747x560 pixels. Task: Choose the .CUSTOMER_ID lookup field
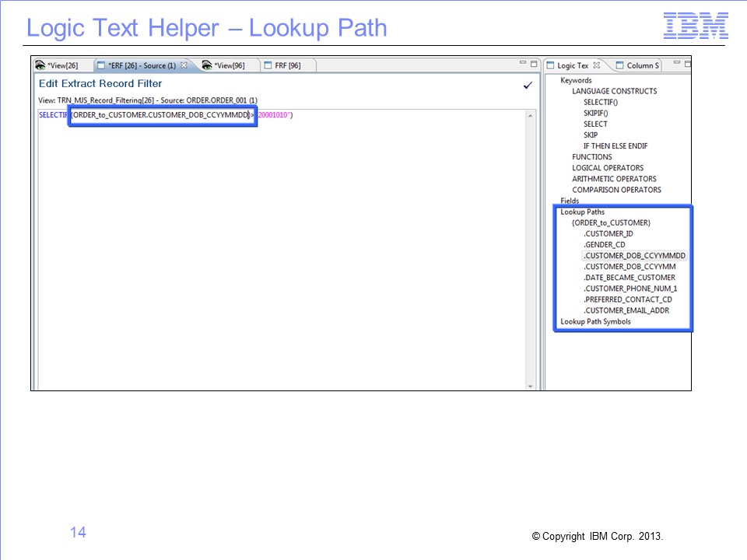point(608,234)
